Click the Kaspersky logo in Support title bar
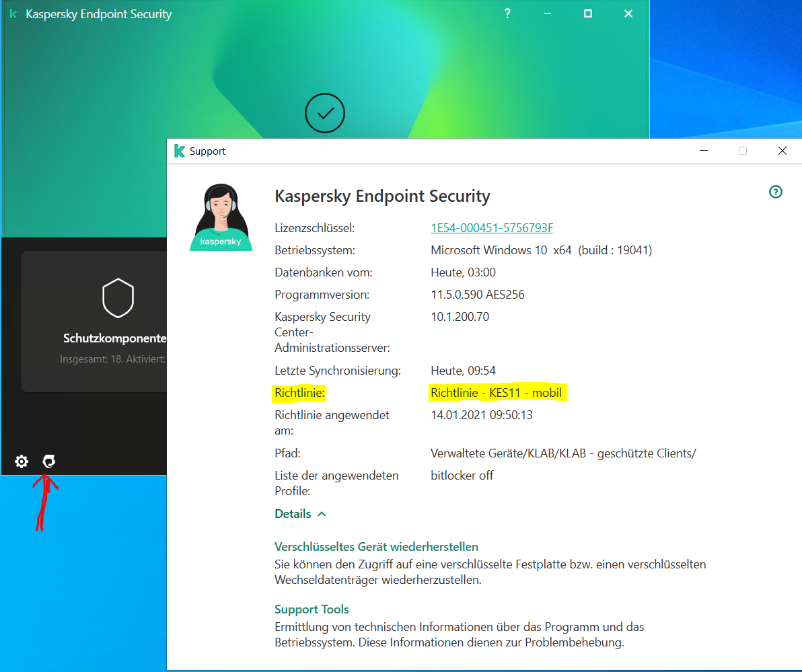 (x=179, y=151)
